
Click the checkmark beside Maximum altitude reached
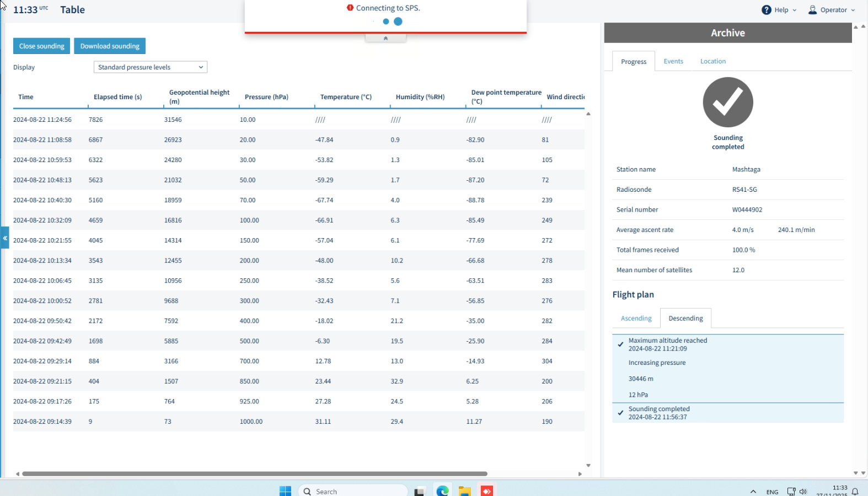(620, 344)
